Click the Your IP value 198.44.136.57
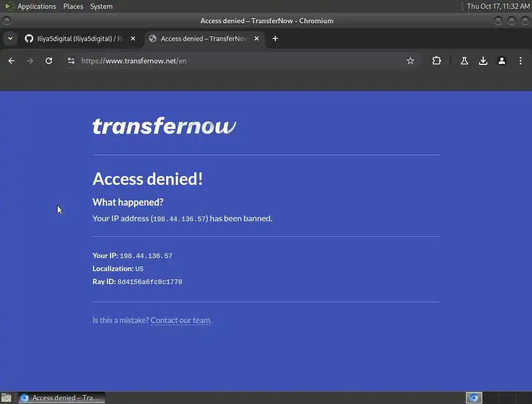The width and height of the screenshot is (532, 404). point(146,256)
